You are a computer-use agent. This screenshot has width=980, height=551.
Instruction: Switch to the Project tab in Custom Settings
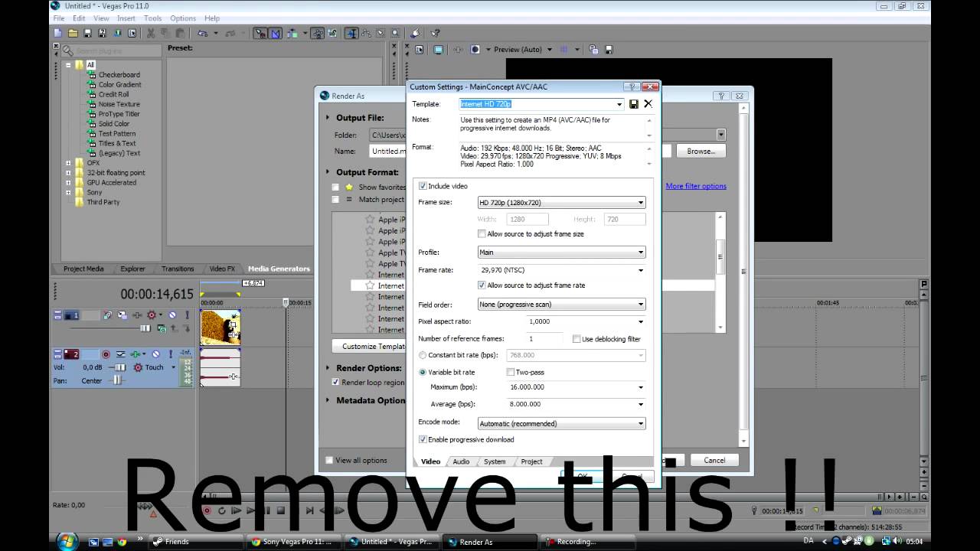(531, 461)
